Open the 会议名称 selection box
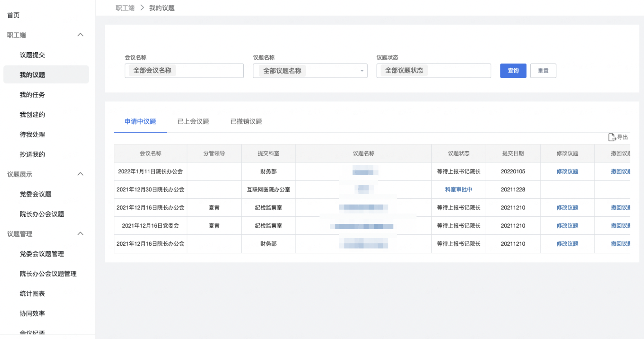Image resolution: width=644 pixels, height=339 pixels. click(184, 71)
